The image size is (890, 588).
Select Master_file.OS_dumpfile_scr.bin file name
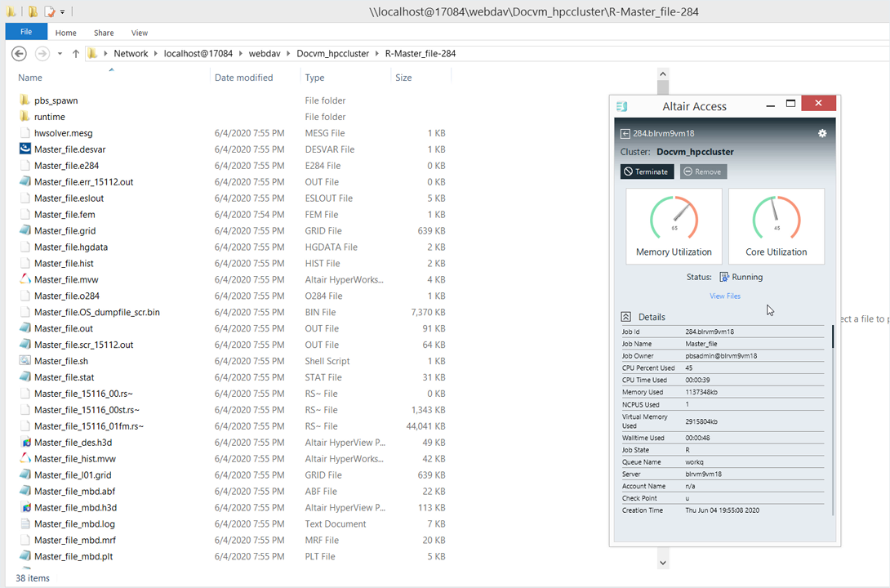[x=97, y=312]
